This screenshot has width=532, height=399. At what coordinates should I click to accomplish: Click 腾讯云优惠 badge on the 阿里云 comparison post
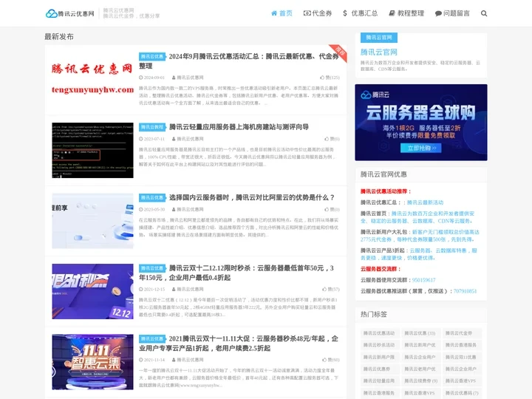(152, 197)
